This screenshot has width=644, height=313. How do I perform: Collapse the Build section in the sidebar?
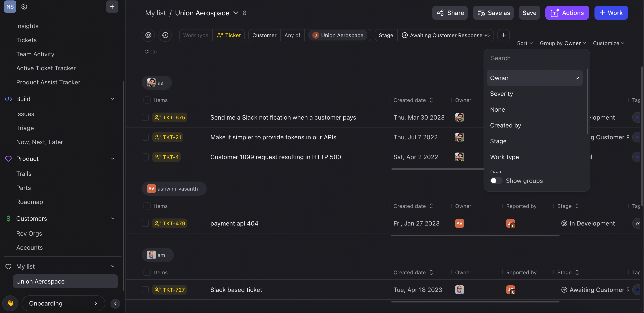[113, 99]
